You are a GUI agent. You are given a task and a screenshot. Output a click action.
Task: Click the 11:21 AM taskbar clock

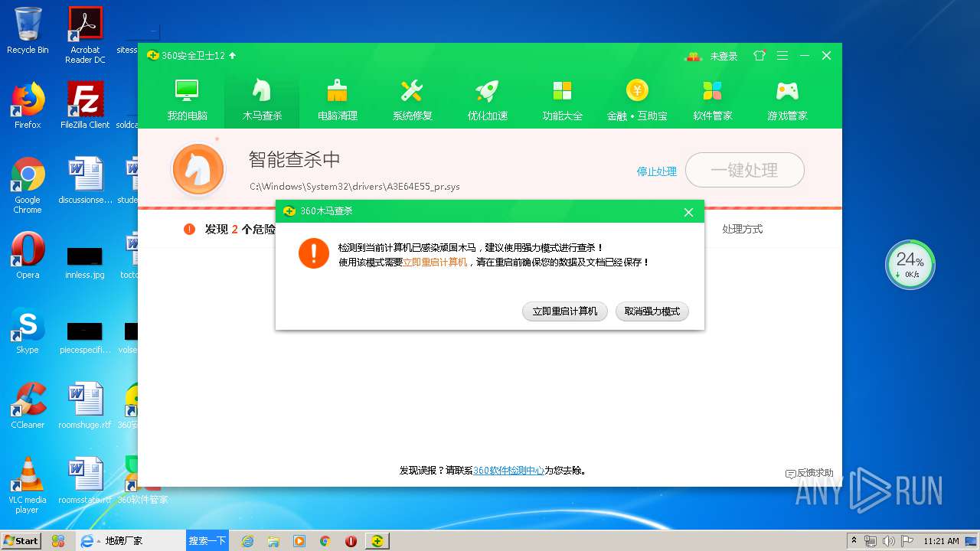pyautogui.click(x=941, y=541)
